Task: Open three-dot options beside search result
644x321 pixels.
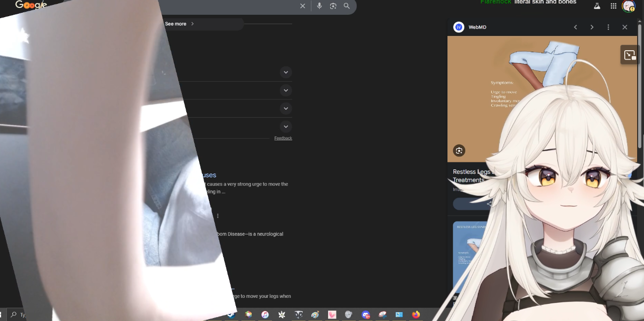Action: [218, 216]
